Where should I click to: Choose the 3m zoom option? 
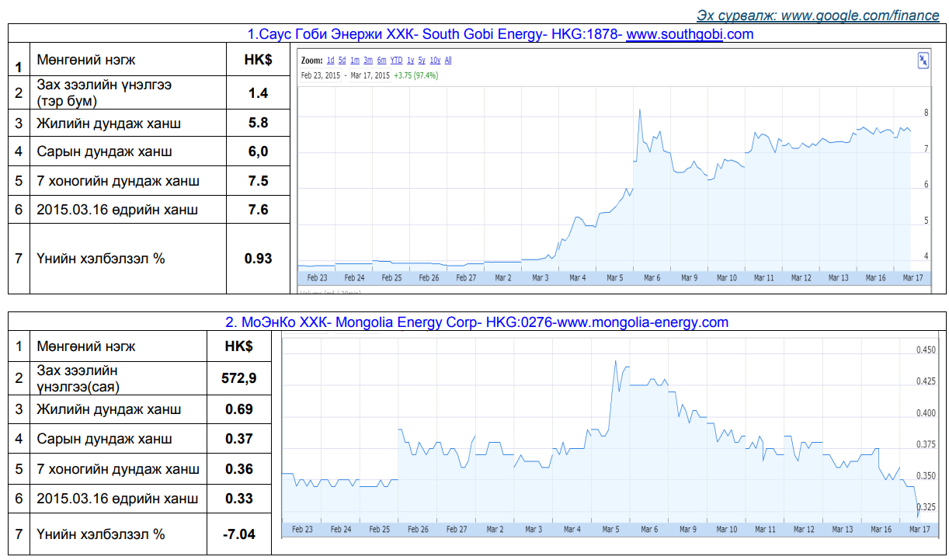tap(368, 61)
